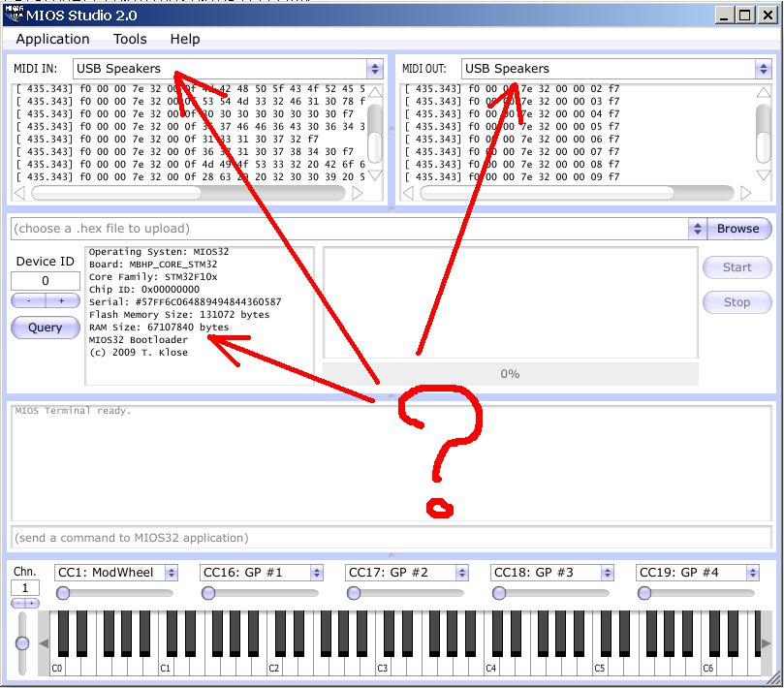Click the hex file path field
The width and height of the screenshot is (784, 688).
point(349,229)
